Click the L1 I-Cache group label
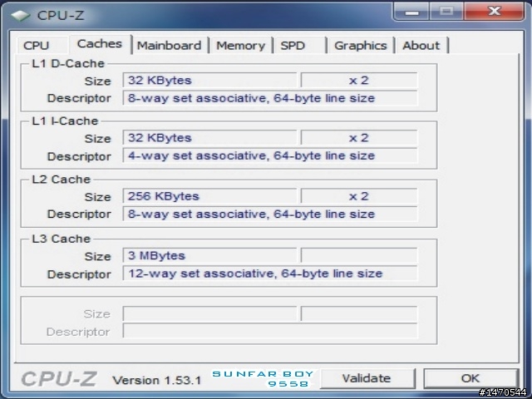The width and height of the screenshot is (532, 399). click(65, 121)
